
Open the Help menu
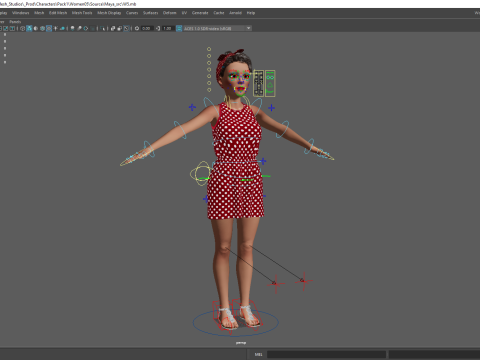pyautogui.click(x=251, y=13)
